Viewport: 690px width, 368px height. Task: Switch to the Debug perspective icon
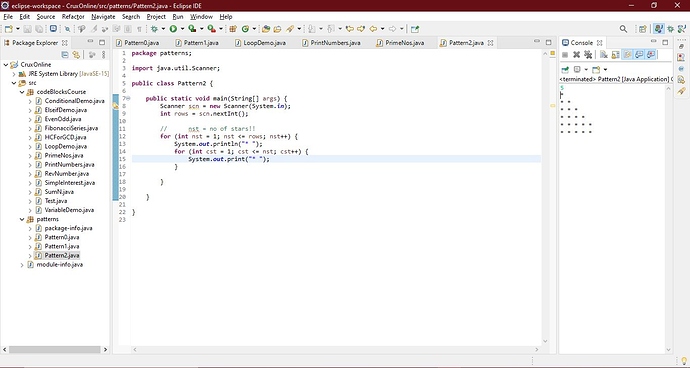click(x=670, y=29)
